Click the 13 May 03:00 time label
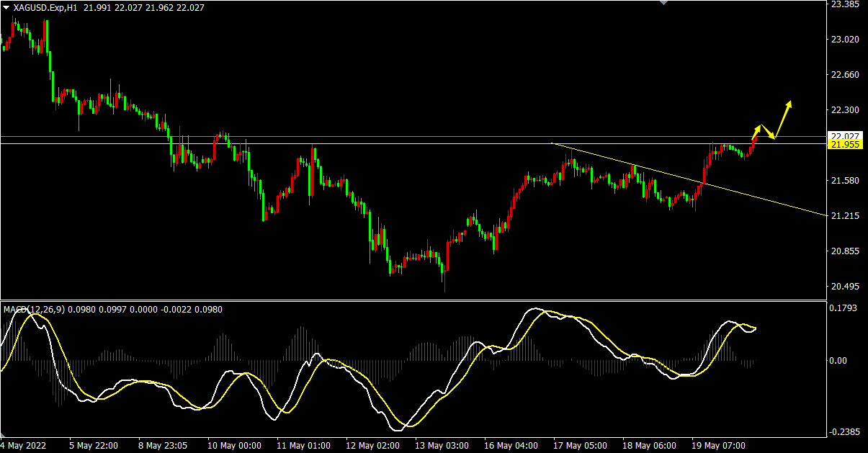Image resolution: width=868 pixels, height=453 pixels. [x=442, y=446]
